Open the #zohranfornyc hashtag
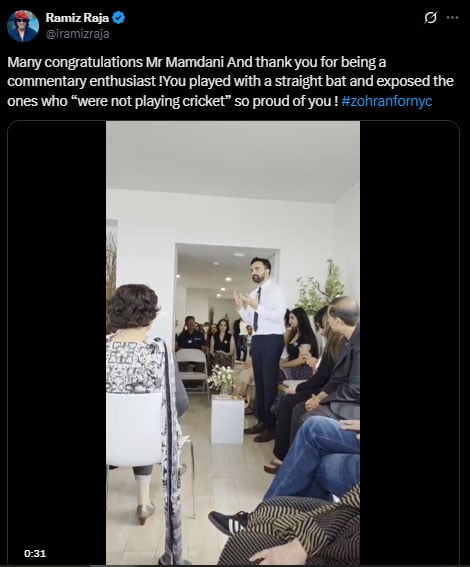The height and width of the screenshot is (567, 470). click(x=386, y=101)
